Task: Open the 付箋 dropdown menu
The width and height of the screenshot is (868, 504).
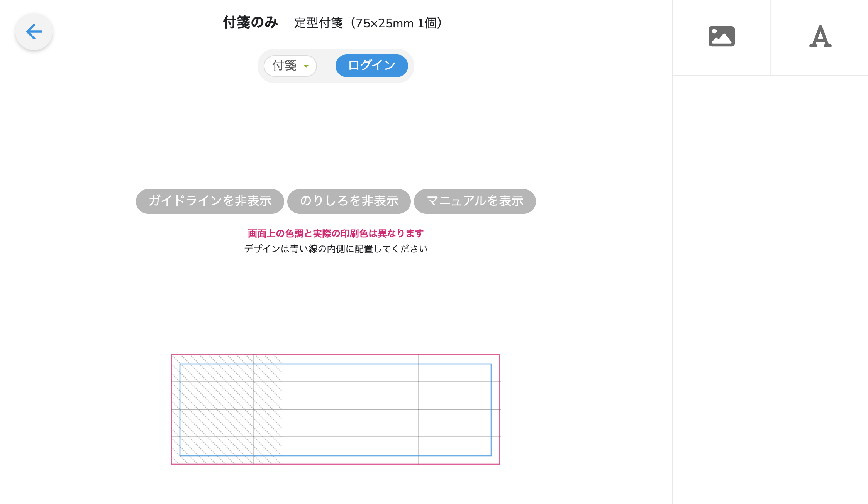Action: click(x=290, y=66)
